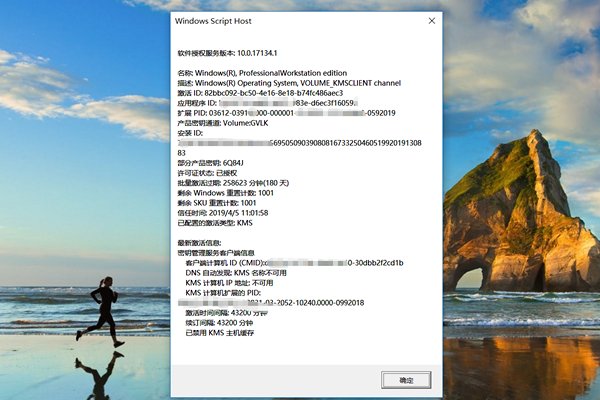Screen dimensions: 600x400
Task: Select the 产品密钥通道 Volume:GVLK line
Action: [x=223, y=123]
